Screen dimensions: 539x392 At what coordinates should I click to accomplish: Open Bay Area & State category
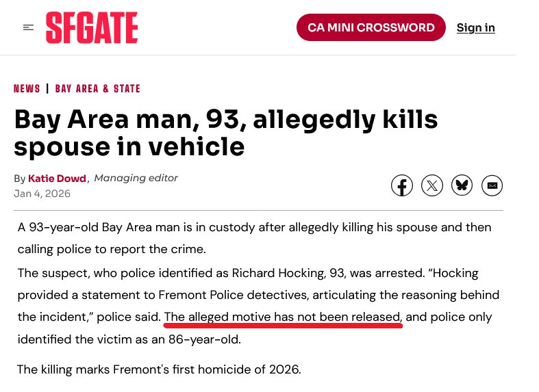[98, 88]
